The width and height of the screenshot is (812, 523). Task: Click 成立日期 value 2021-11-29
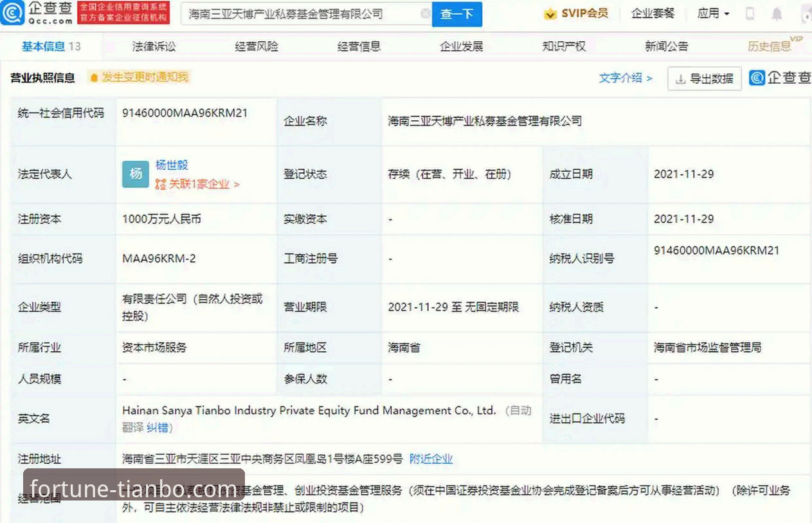683,174
